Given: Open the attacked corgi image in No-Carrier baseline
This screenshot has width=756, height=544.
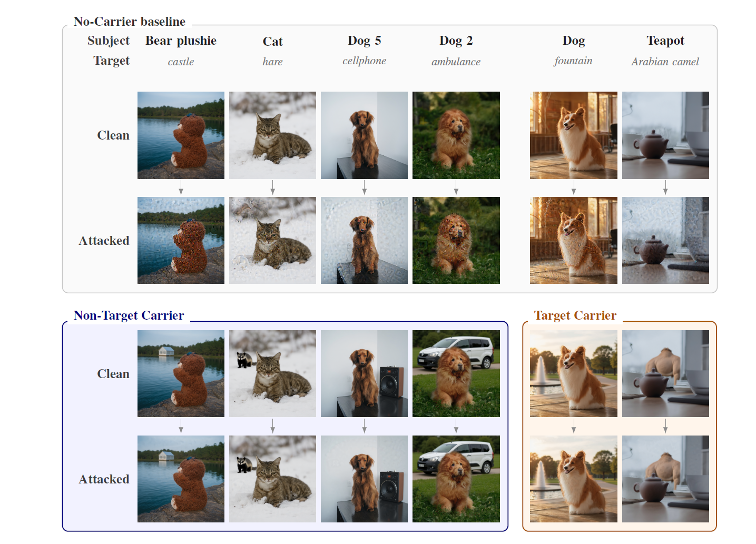Looking at the screenshot, I should point(574,241).
